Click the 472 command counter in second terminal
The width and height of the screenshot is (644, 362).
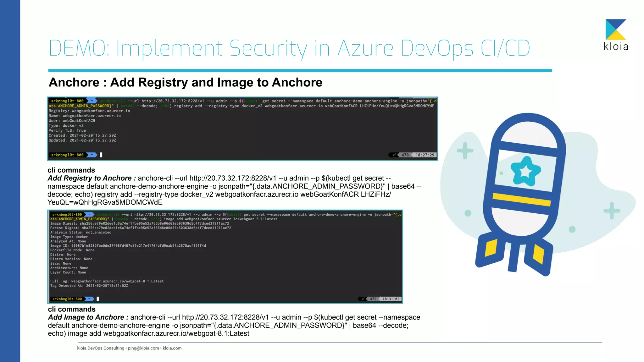pyautogui.click(x=373, y=299)
